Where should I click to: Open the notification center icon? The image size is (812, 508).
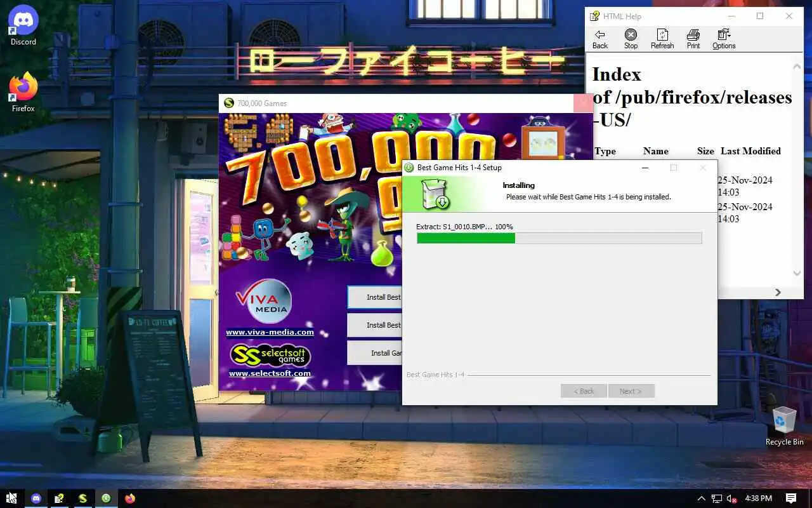791,498
